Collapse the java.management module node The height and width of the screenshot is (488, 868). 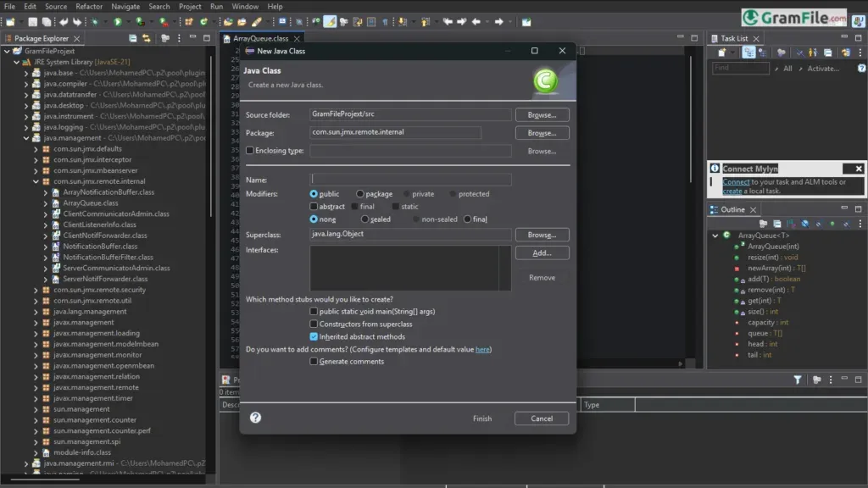pyautogui.click(x=26, y=138)
